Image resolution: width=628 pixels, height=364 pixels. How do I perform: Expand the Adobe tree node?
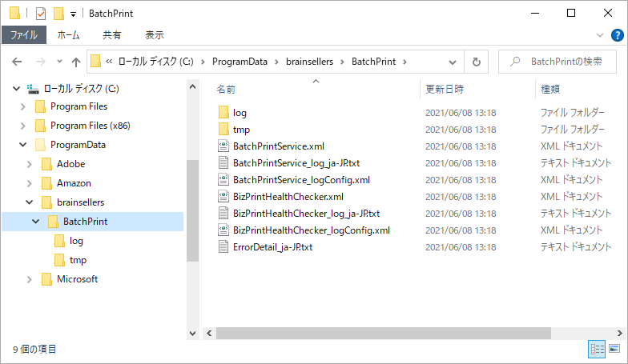pos(29,164)
